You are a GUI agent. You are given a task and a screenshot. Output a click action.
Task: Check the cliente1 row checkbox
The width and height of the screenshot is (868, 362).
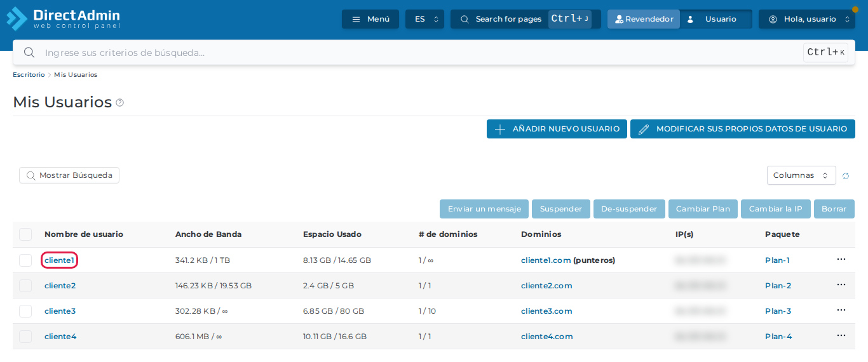[x=25, y=260]
